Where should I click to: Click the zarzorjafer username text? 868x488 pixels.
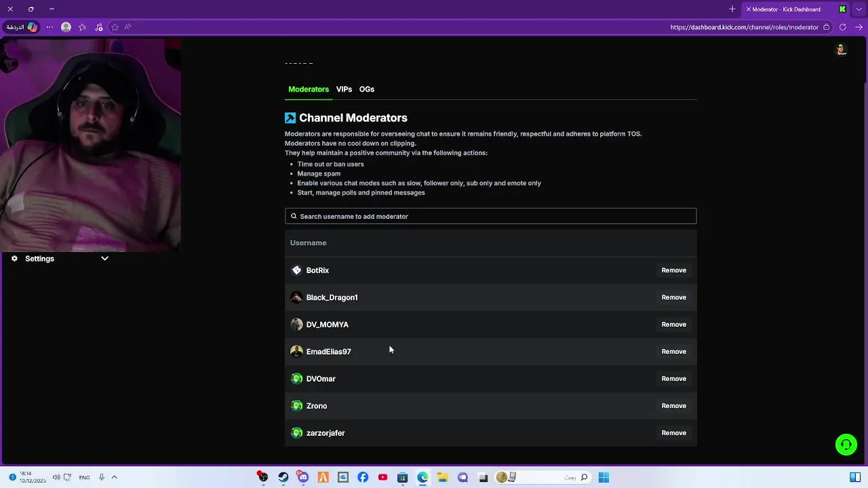(325, 433)
